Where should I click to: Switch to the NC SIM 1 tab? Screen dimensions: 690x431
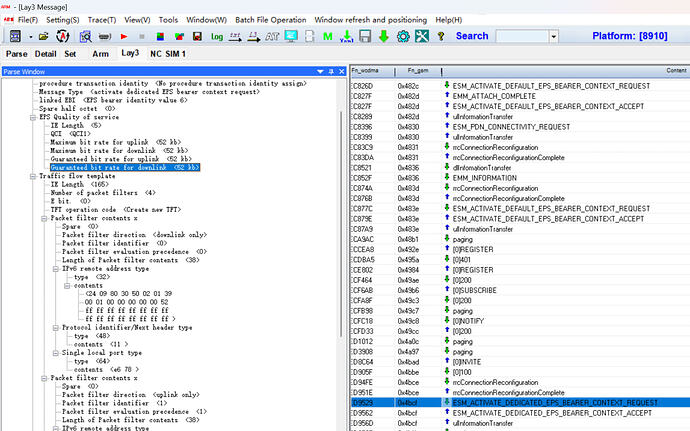[168, 54]
